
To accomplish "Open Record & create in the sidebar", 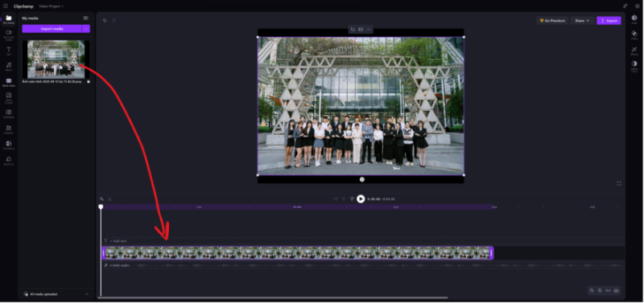I will (x=9, y=35).
